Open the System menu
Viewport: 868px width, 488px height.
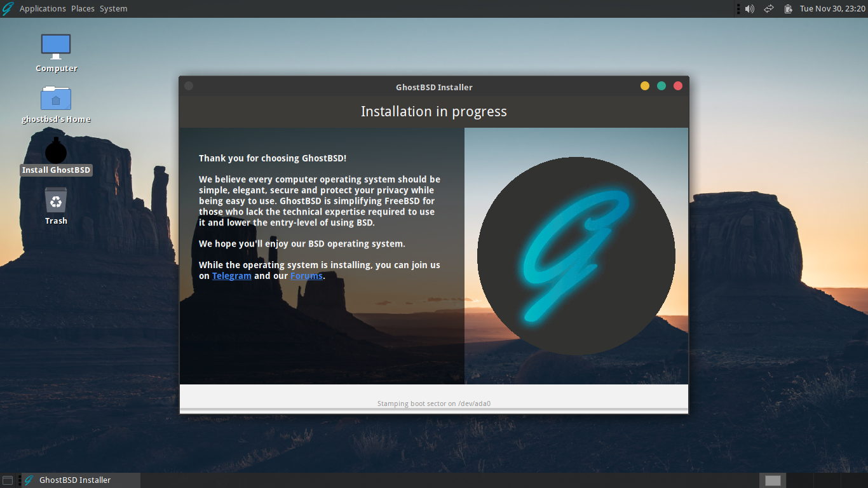[113, 9]
